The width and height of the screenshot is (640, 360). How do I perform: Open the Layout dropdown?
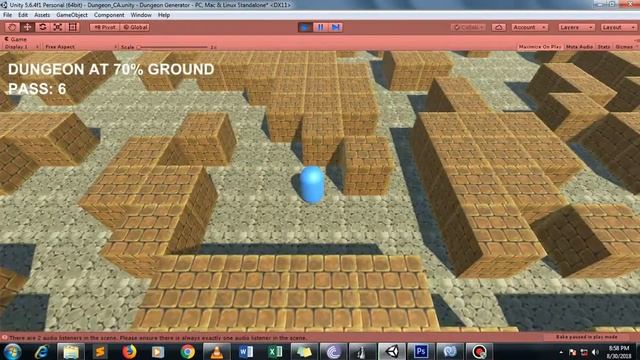(618, 27)
